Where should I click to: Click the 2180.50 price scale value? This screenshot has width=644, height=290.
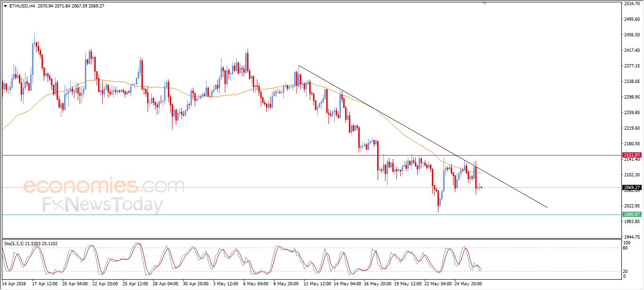(632, 144)
